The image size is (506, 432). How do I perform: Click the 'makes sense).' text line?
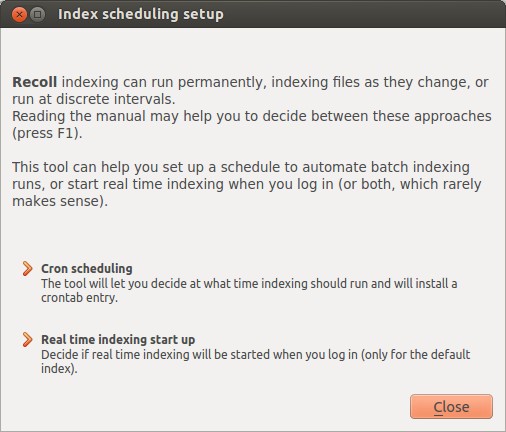[60, 201]
